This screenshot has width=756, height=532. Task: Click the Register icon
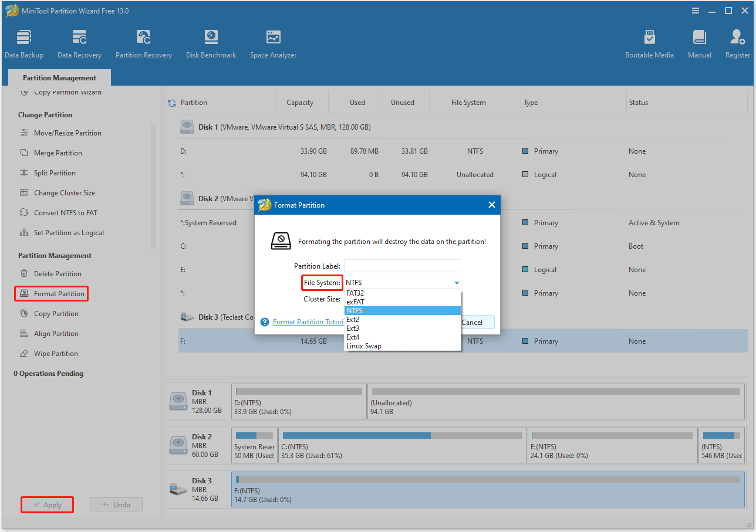coord(737,41)
